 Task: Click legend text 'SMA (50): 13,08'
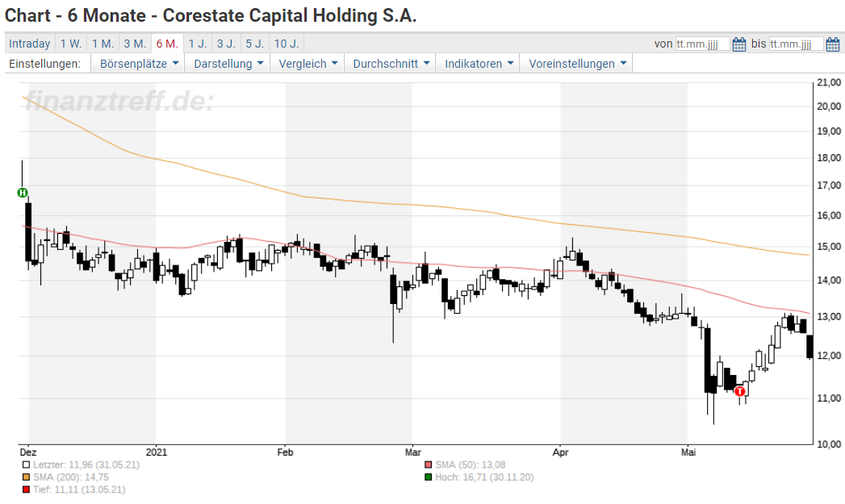click(471, 464)
